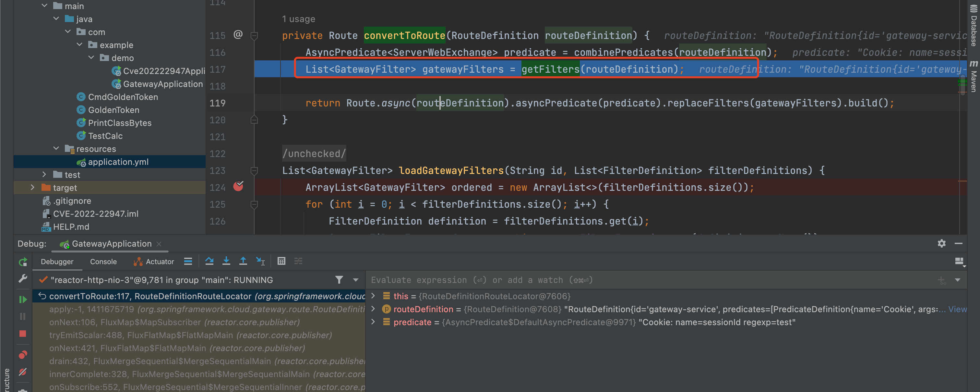Click Resume Program green arrow
980x392 pixels.
point(23,300)
